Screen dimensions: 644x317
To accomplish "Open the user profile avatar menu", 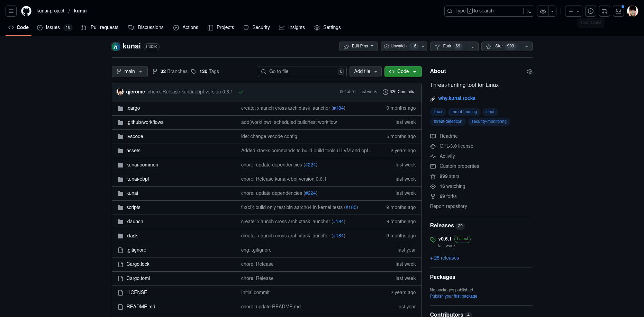I will pos(633,11).
